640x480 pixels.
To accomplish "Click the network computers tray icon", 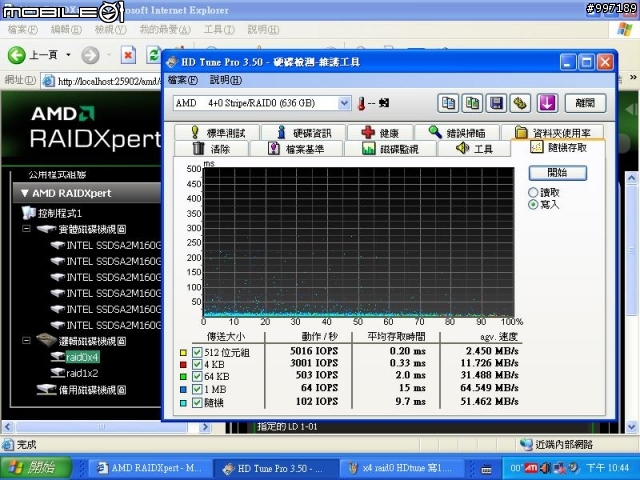I will pos(558,467).
